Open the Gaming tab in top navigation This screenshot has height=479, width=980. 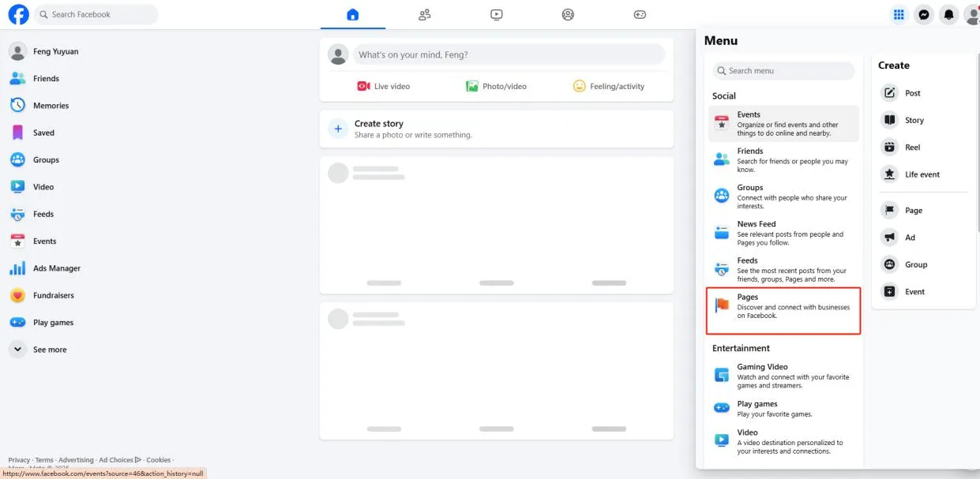point(640,14)
